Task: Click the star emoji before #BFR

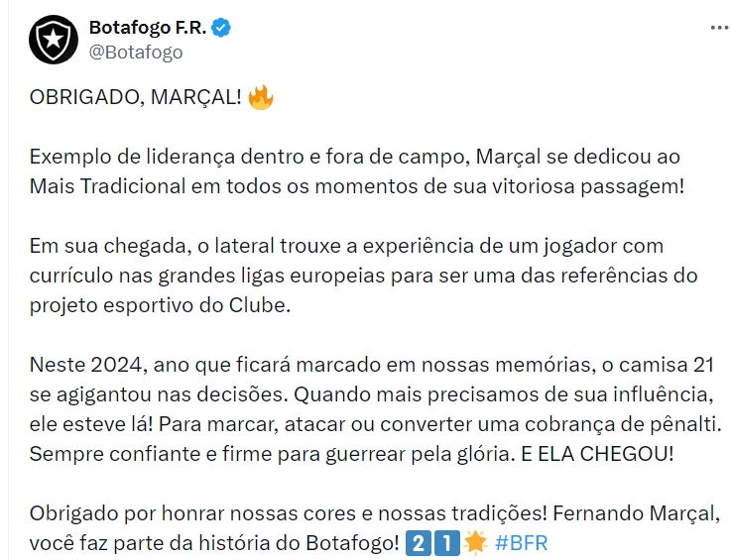Action: (x=475, y=543)
